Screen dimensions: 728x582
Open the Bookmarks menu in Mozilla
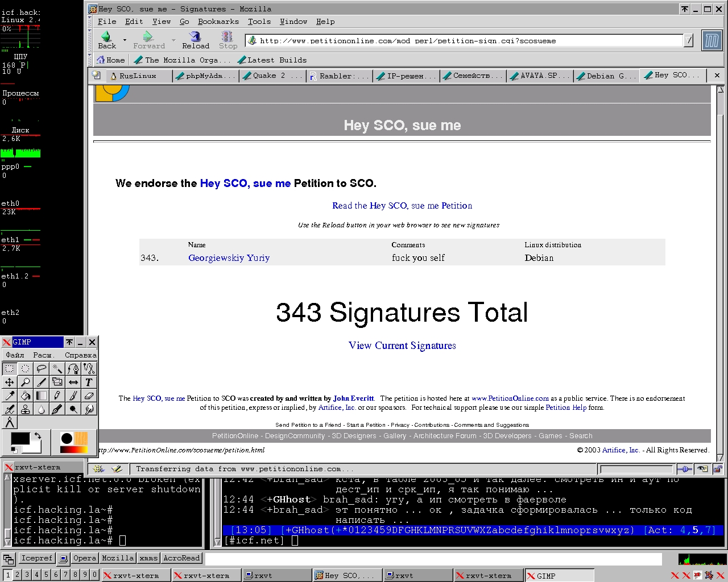pyautogui.click(x=218, y=22)
